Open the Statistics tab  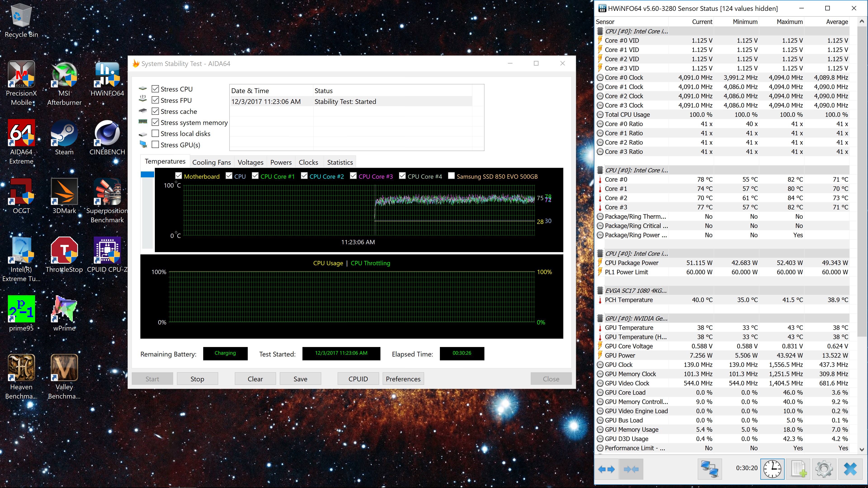click(340, 162)
